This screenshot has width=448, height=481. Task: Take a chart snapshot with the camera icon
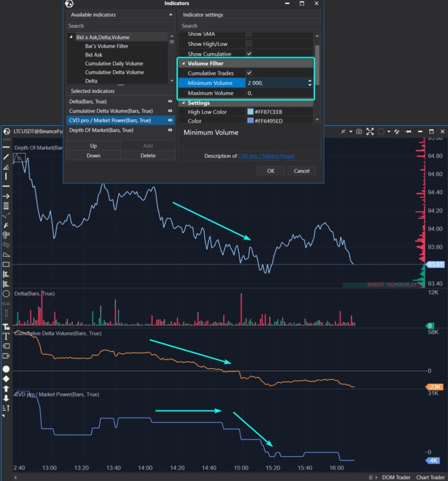point(358,131)
